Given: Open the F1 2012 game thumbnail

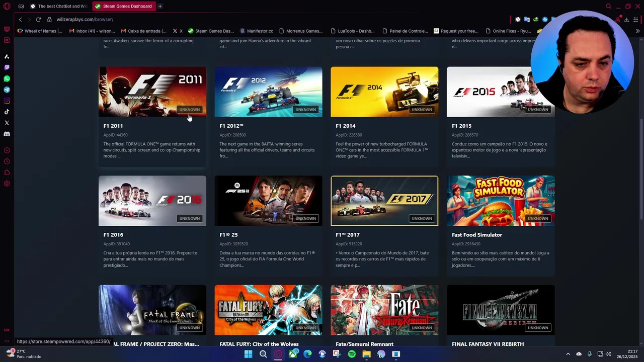Looking at the screenshot, I should (269, 92).
